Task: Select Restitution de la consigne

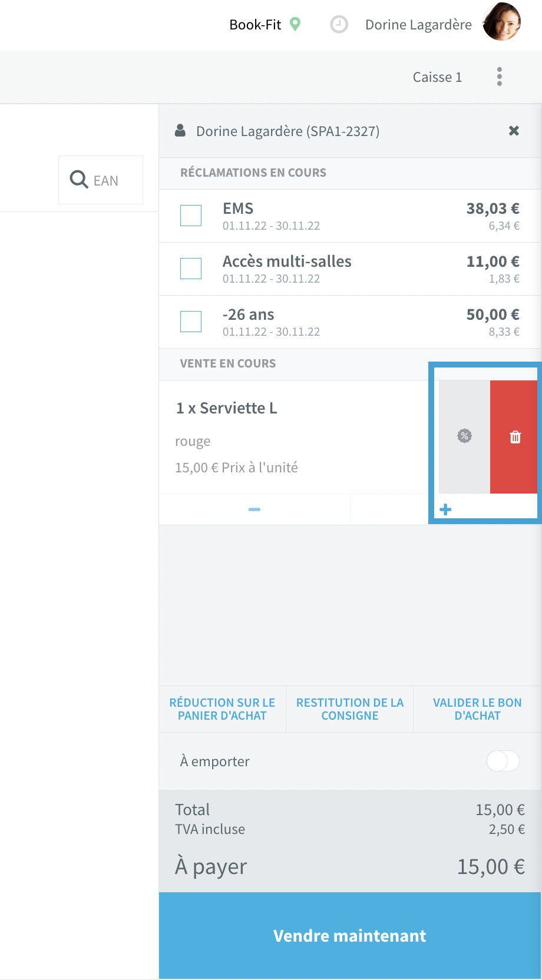Action: pyautogui.click(x=350, y=709)
